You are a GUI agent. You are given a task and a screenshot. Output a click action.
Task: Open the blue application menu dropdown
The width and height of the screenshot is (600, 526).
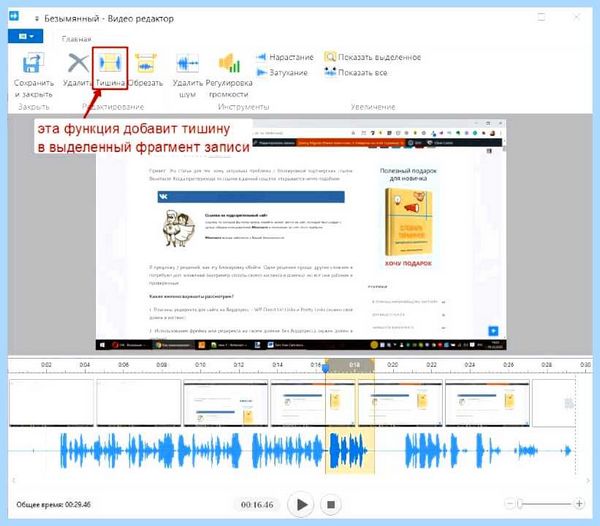26,36
